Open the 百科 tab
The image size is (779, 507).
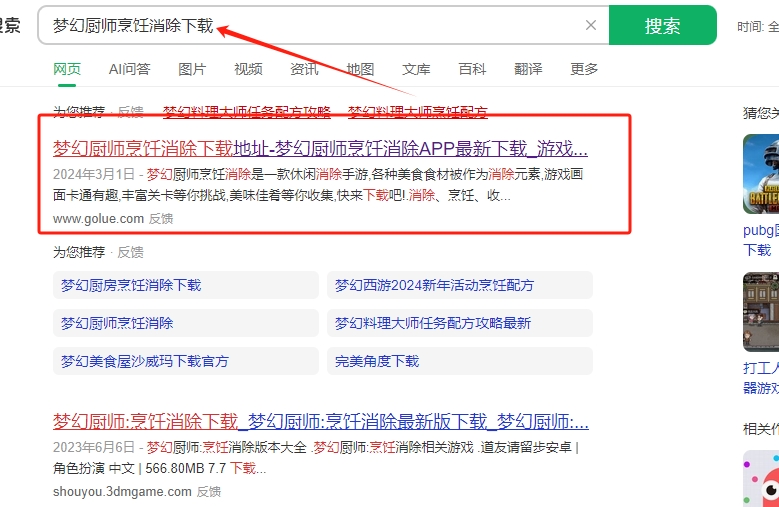(472, 69)
